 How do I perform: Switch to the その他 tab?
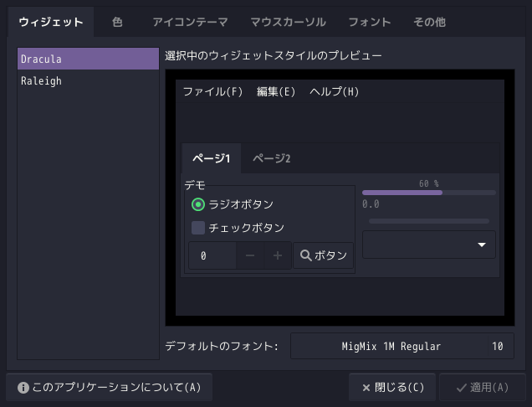[x=429, y=22]
